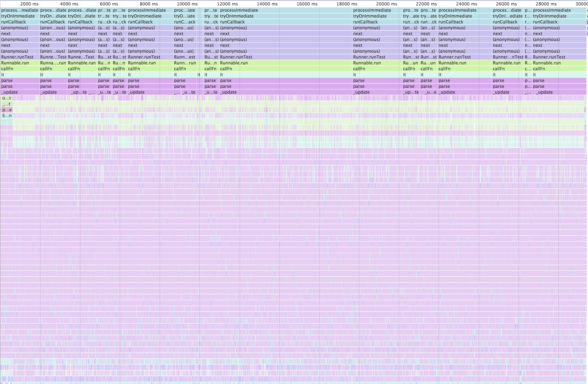Select the 'tryOn…diate' flame bar
Screen dimensions: 588x384
53,16
